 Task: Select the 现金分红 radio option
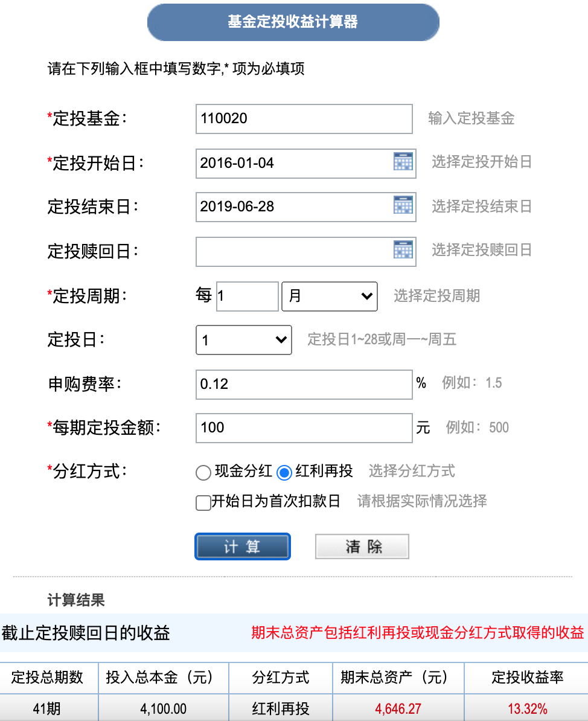pyautogui.click(x=203, y=472)
